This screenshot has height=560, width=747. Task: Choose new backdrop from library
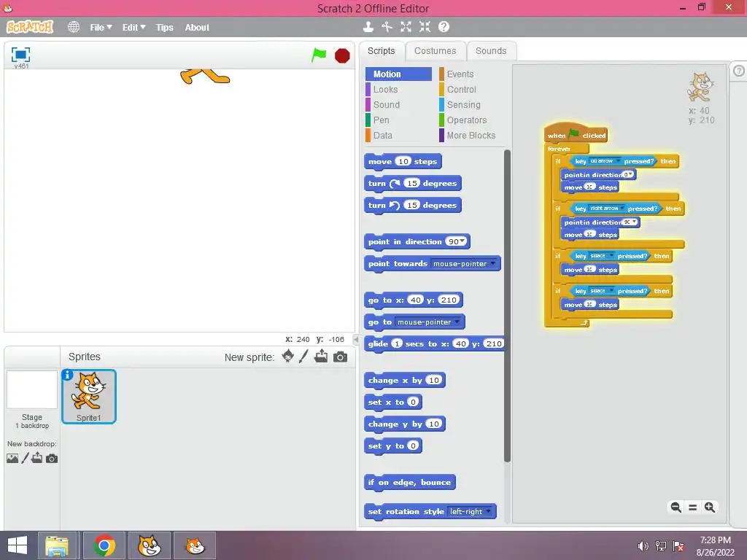12,458
